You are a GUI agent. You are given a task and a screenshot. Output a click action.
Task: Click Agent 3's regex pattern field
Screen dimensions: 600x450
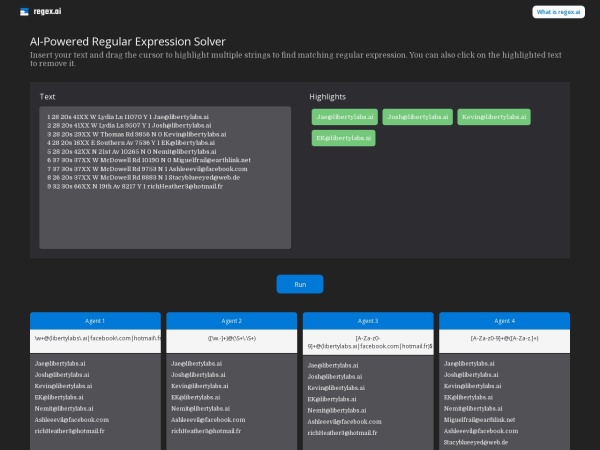[368, 342]
